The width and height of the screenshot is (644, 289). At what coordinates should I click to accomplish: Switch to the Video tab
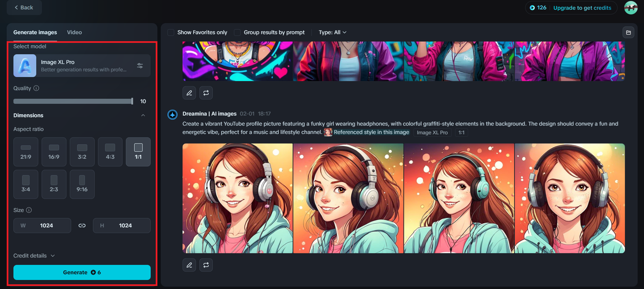tap(74, 32)
